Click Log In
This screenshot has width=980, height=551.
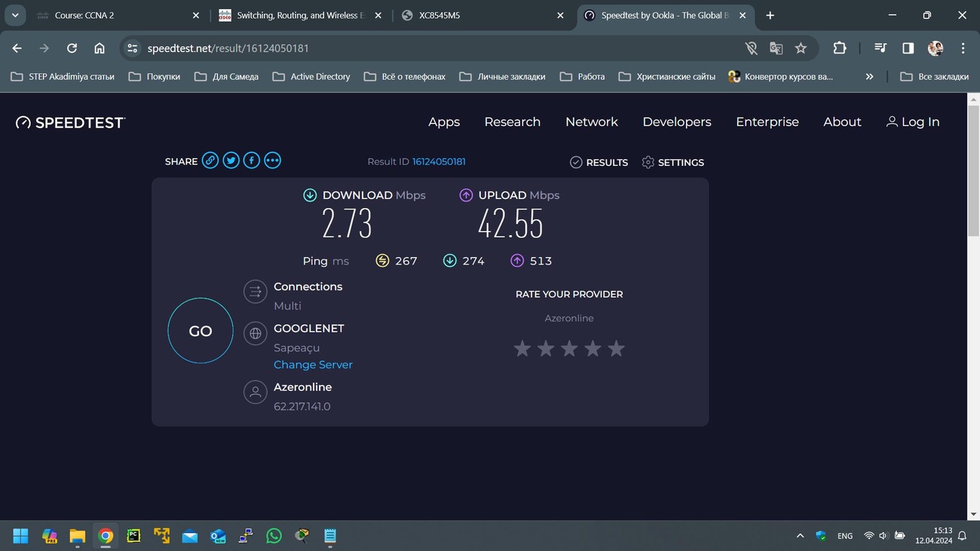912,122
